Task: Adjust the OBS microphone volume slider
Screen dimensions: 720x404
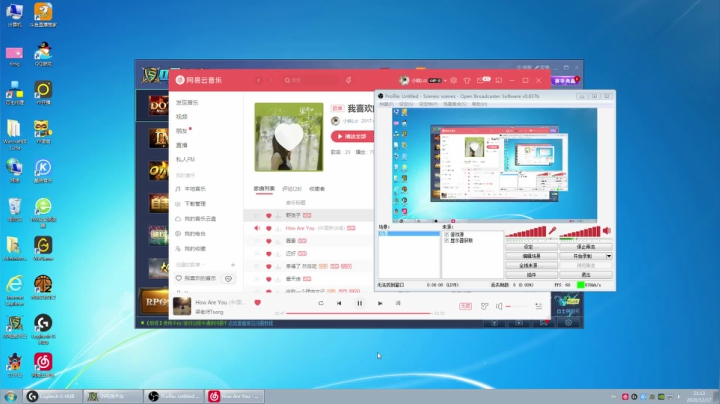Action: pyautogui.click(x=526, y=232)
